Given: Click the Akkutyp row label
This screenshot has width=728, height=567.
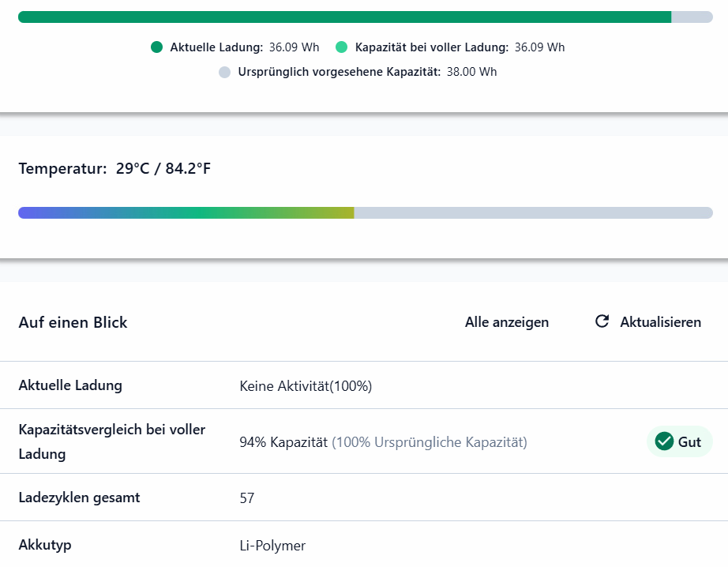Looking at the screenshot, I should click(x=45, y=545).
